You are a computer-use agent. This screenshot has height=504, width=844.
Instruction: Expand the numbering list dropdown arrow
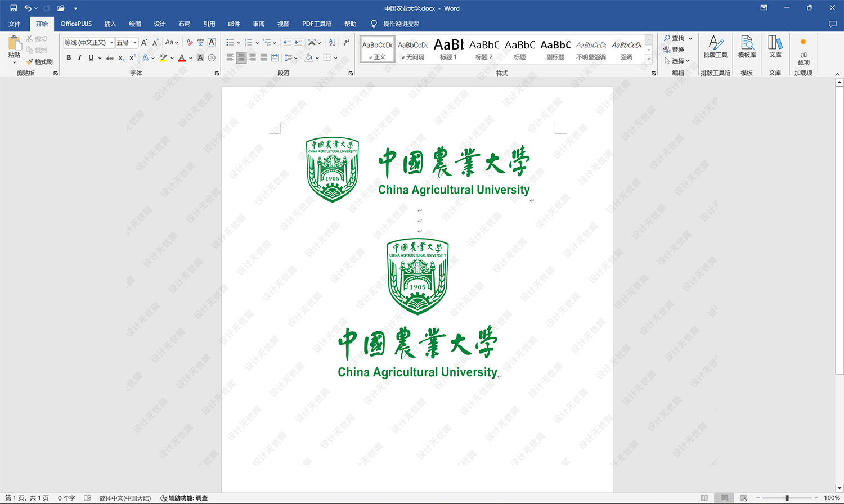point(257,43)
